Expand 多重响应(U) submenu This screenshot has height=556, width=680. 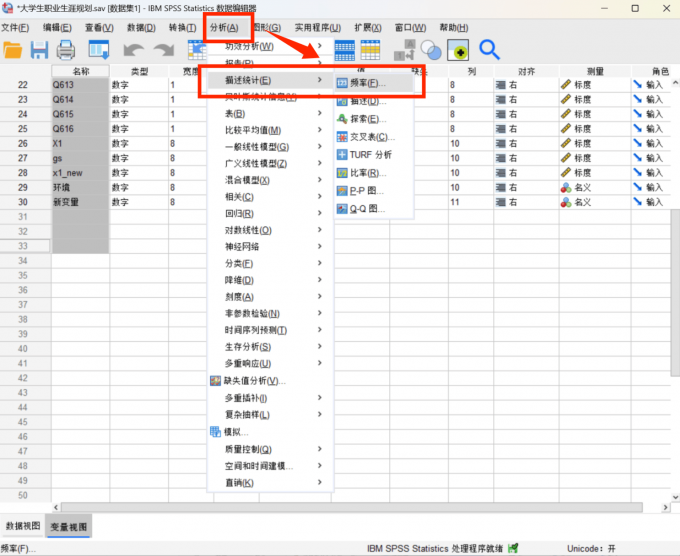271,363
